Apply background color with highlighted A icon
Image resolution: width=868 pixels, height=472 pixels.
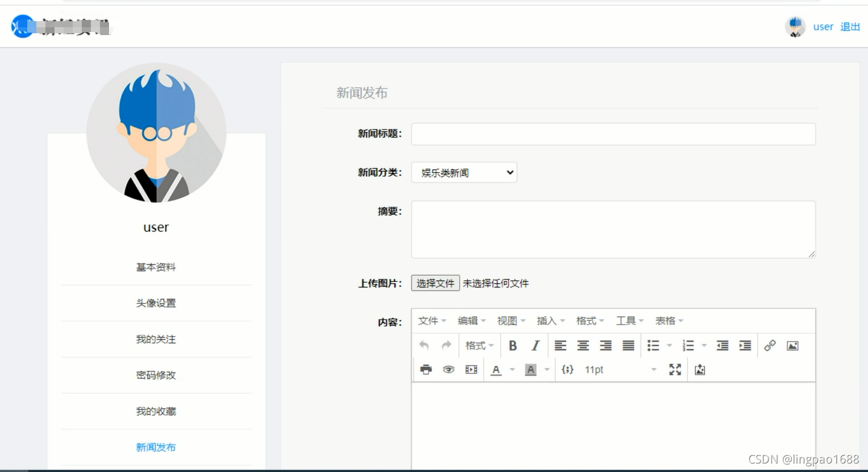[531, 370]
